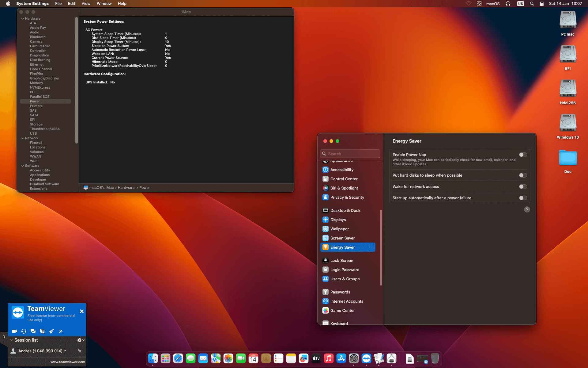
Task: Collapse the TeamViewer Session list
Action: [x=12, y=340]
